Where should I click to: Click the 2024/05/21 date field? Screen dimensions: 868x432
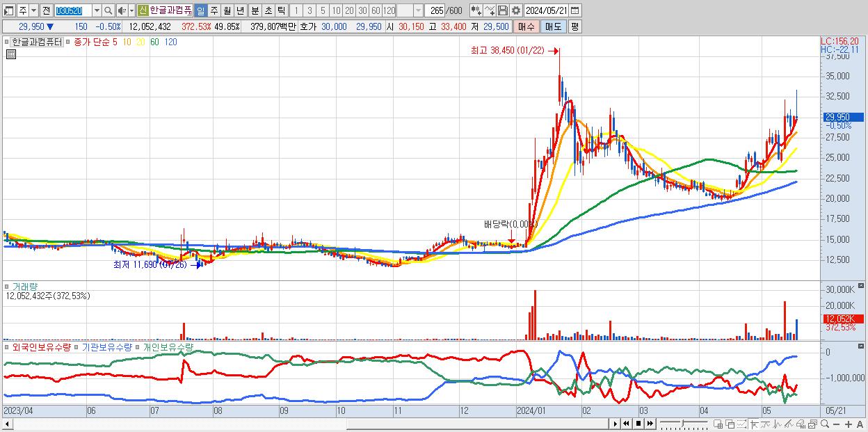(x=546, y=10)
